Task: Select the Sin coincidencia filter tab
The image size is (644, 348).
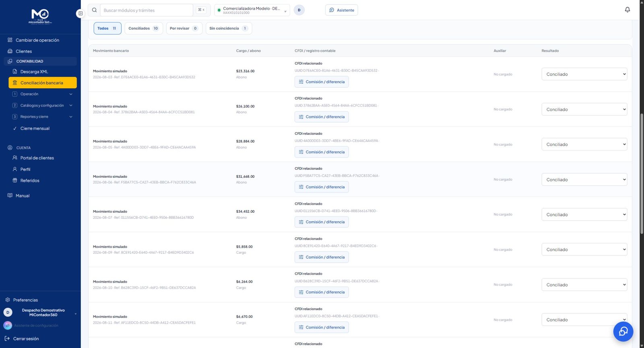Action: click(x=229, y=28)
